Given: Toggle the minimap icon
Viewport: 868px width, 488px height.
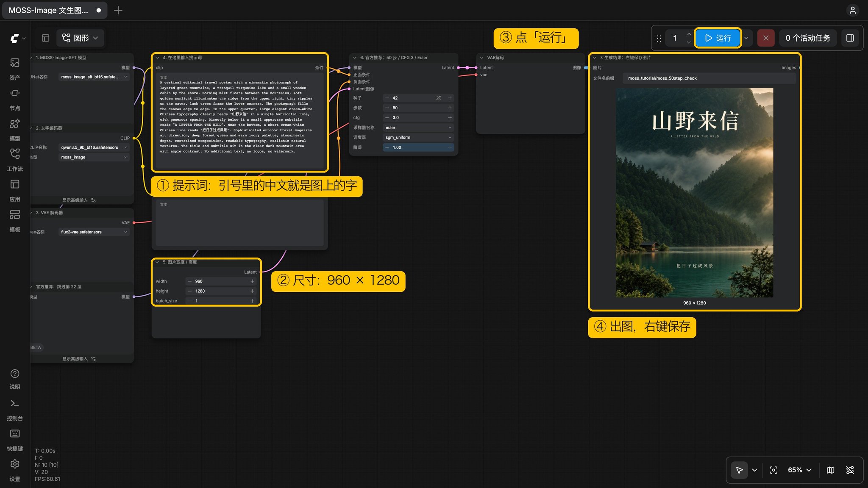Looking at the screenshot, I should 830,470.
